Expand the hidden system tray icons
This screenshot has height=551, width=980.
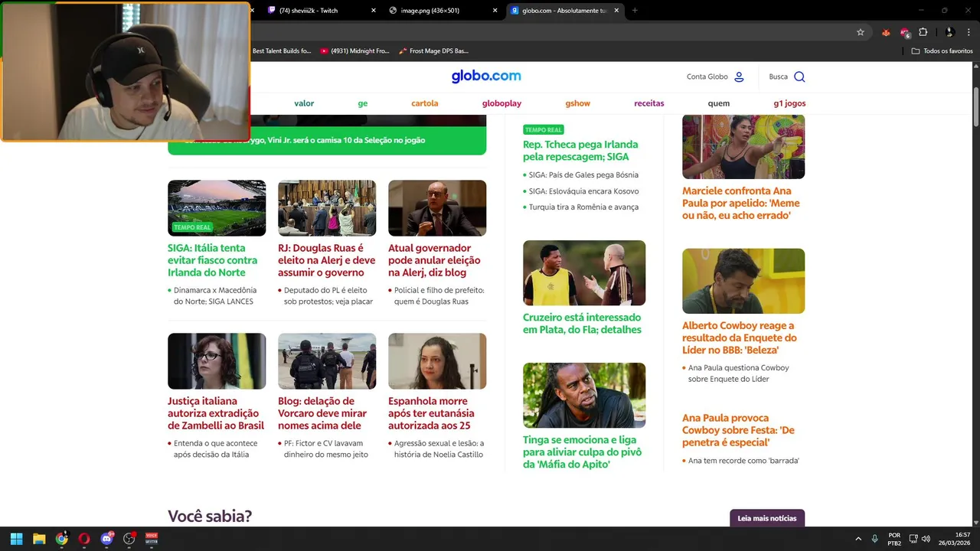pyautogui.click(x=858, y=539)
